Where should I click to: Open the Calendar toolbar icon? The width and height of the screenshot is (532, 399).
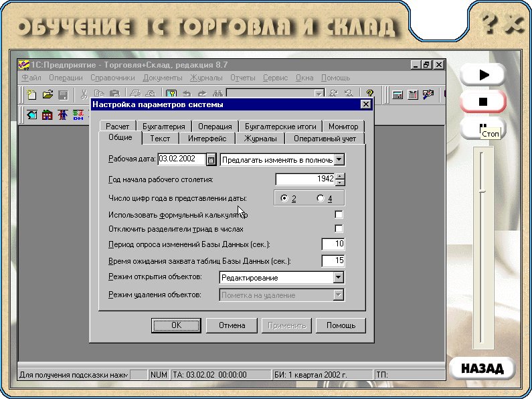click(x=413, y=94)
